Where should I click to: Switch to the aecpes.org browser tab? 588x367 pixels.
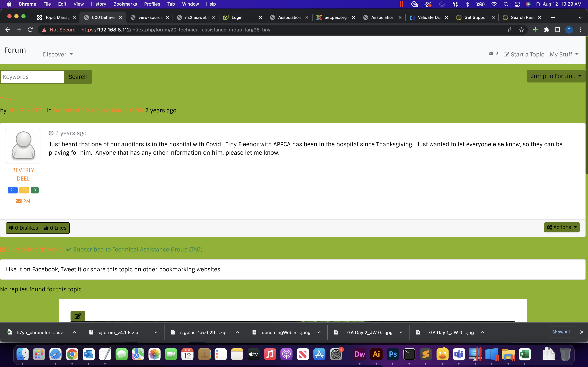335,17
